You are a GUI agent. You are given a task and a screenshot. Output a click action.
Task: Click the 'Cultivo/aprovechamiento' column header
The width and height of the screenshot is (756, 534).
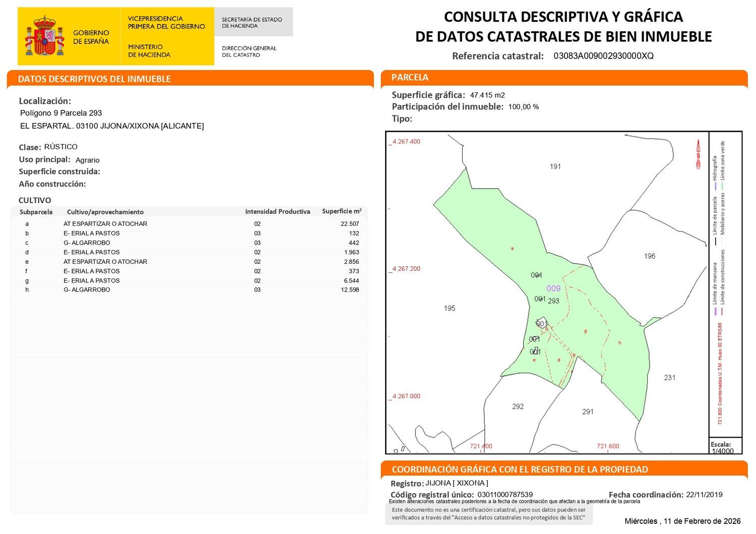pyautogui.click(x=105, y=212)
